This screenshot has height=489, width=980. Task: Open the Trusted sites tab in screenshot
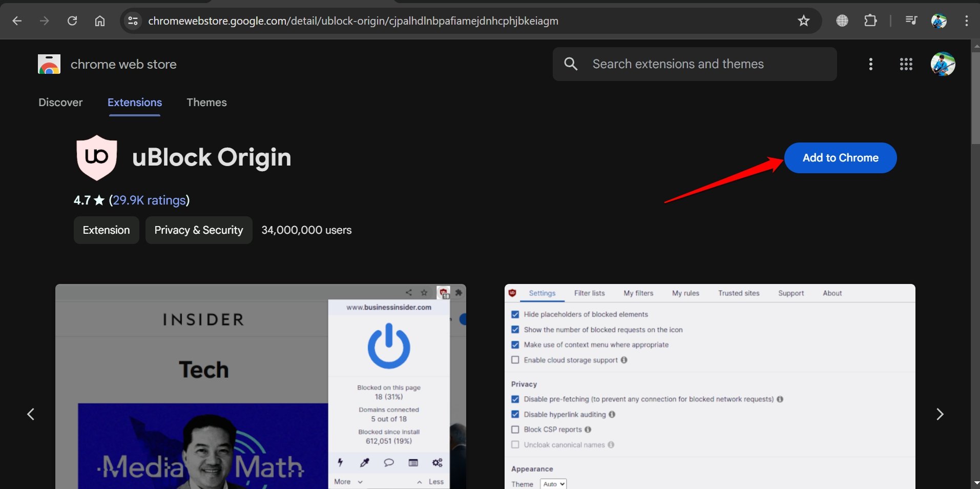click(x=739, y=293)
